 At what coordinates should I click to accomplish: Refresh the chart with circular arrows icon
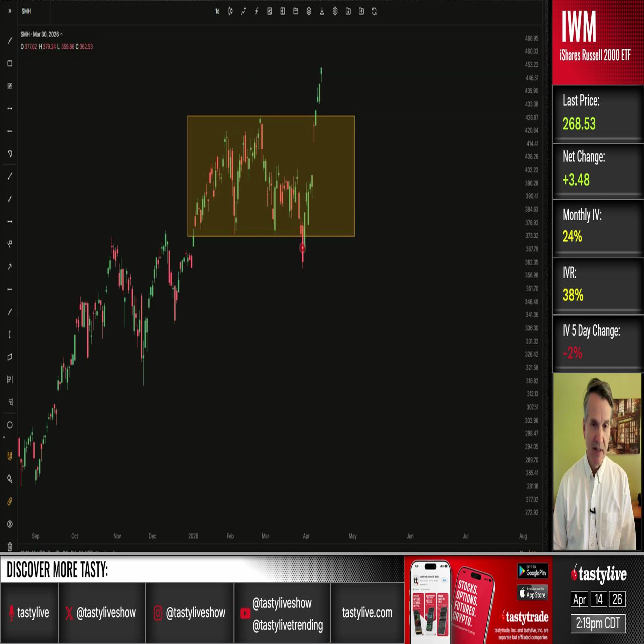pyautogui.click(x=374, y=12)
